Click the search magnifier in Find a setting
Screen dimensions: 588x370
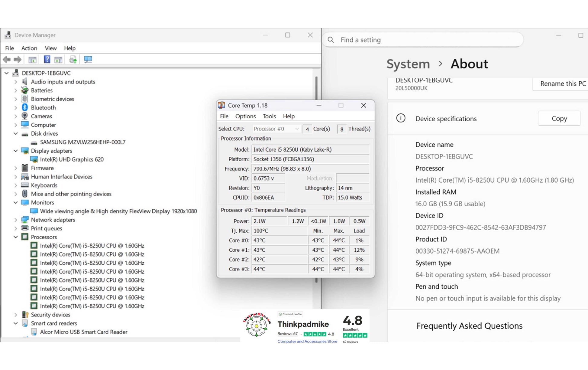tap(331, 40)
